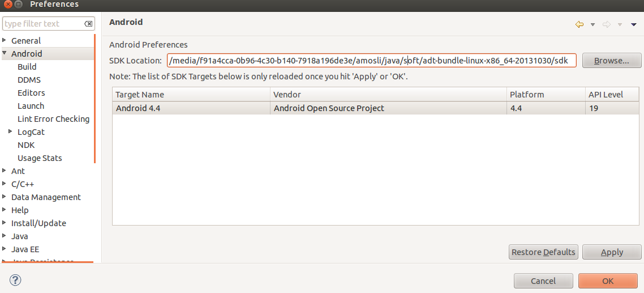Open the forward history dropdown arrow

pyautogui.click(x=620, y=24)
